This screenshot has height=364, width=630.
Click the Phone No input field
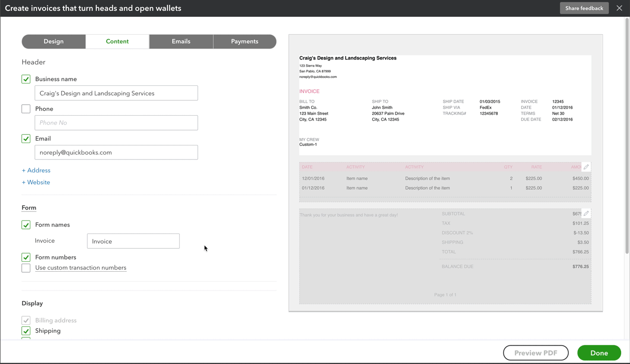point(116,123)
